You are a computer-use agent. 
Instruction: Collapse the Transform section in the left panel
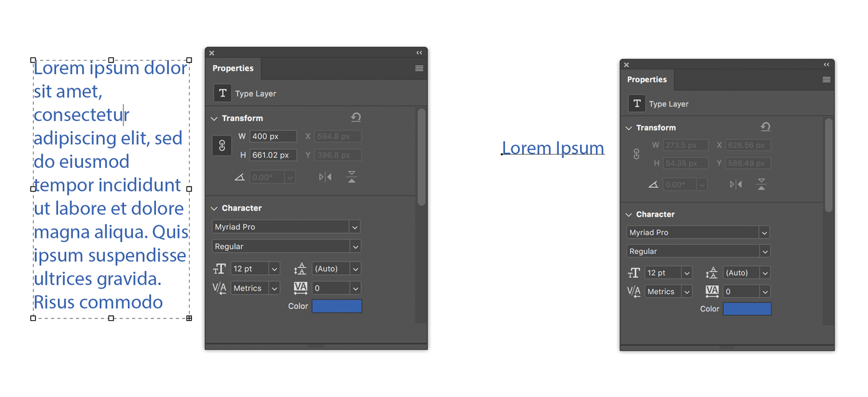pos(215,117)
